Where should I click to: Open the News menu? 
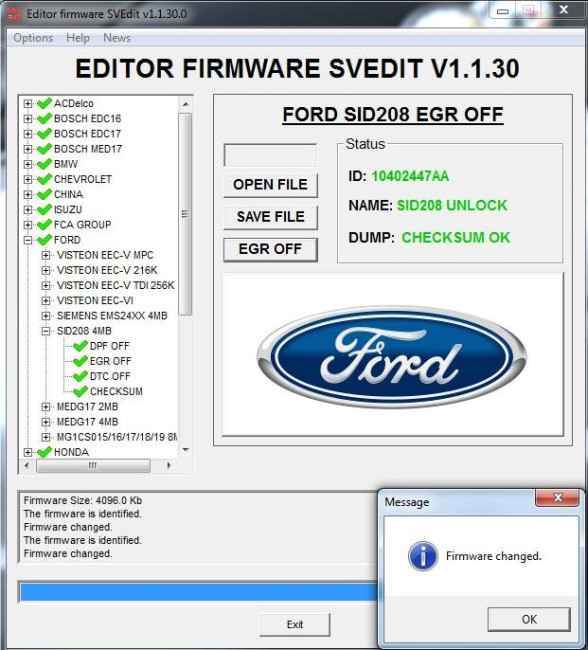[117, 38]
